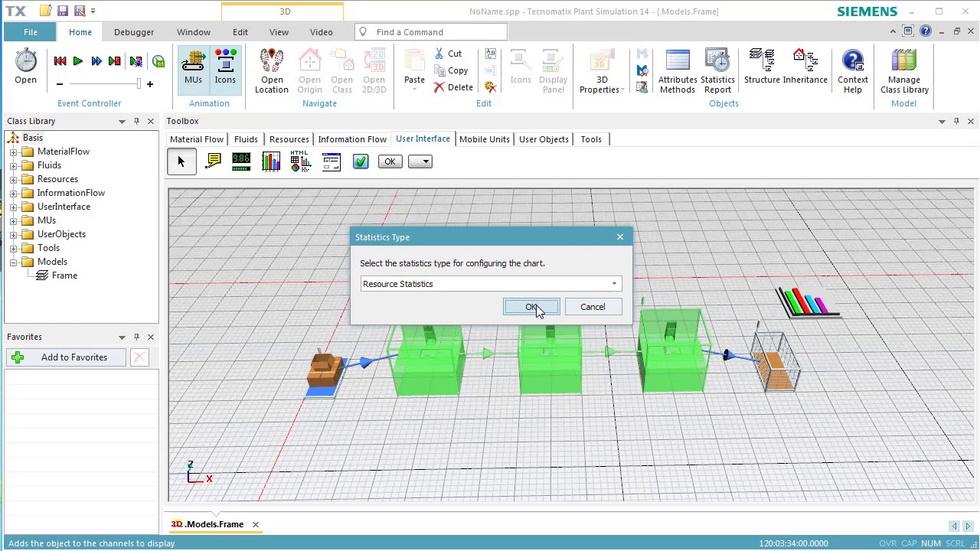Expand the MaterialFlow folder
This screenshot has height=551, width=980.
coord(13,152)
